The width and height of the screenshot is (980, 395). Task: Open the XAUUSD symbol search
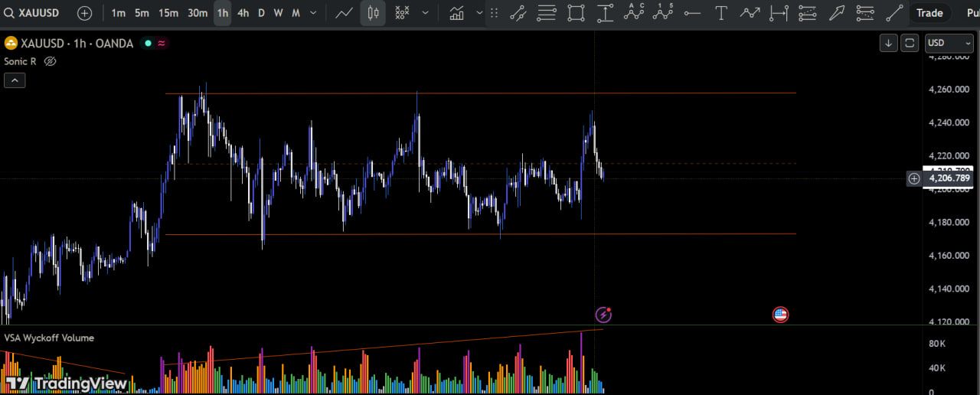tap(34, 13)
